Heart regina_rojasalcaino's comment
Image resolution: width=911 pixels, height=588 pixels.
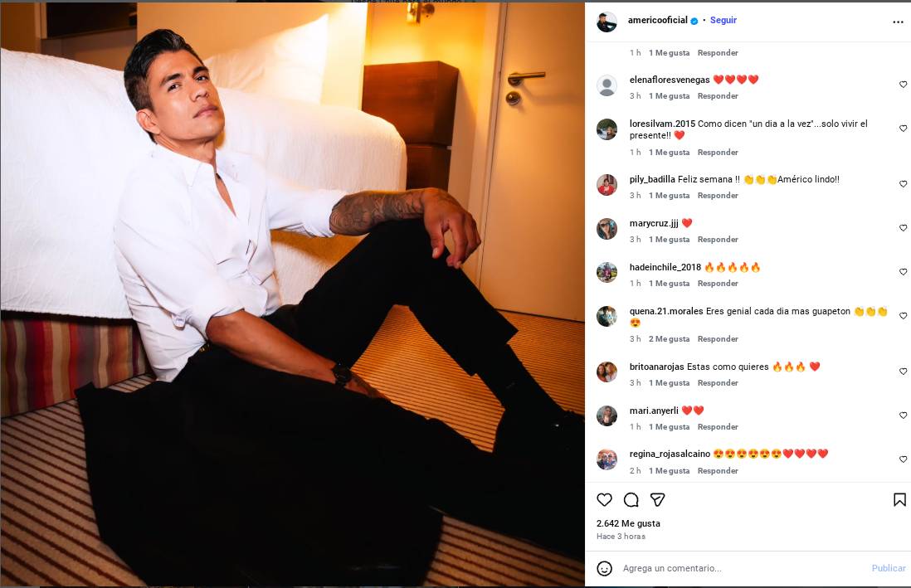click(x=904, y=459)
